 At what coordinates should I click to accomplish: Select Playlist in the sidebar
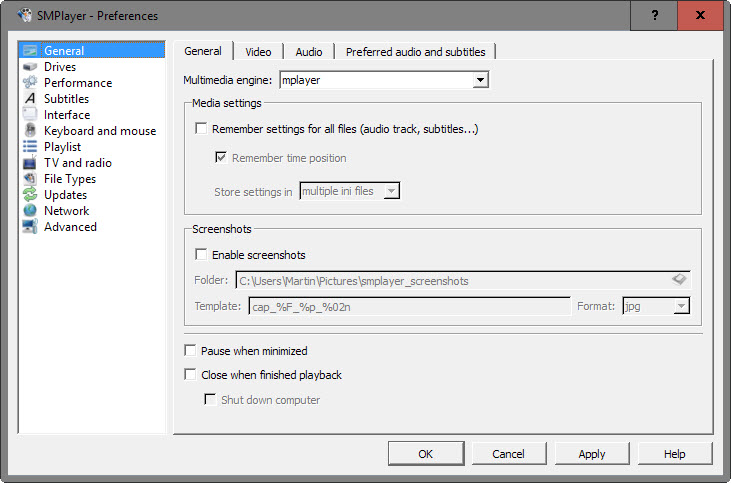(x=62, y=146)
